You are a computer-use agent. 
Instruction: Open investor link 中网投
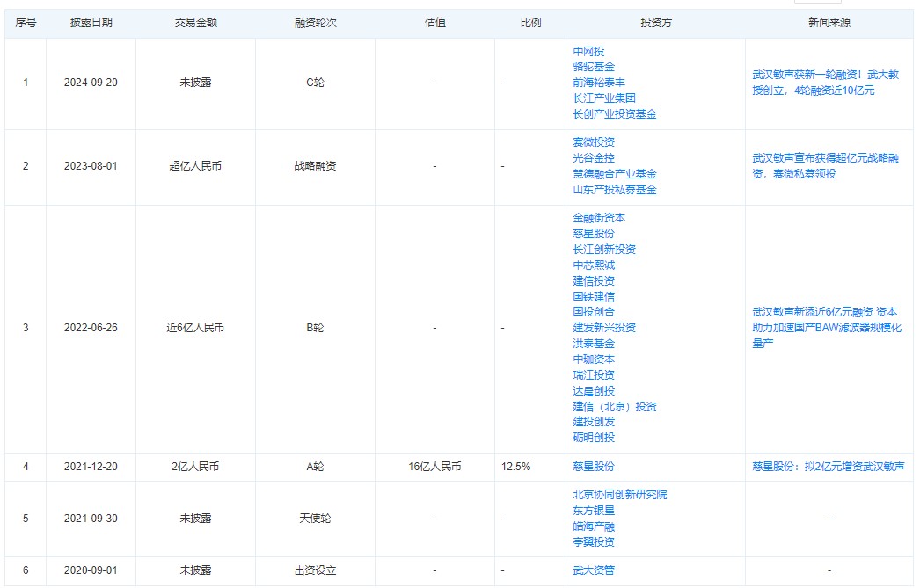point(588,52)
